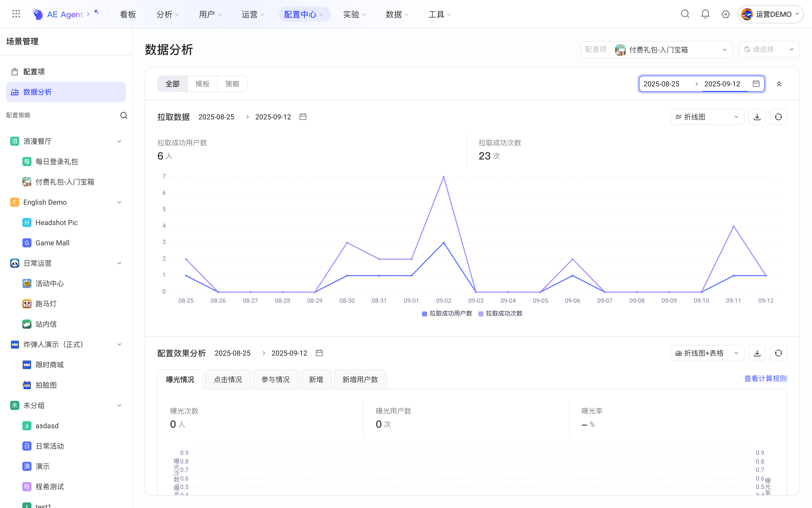
Task: Open the 看板 top menu
Action: click(128, 14)
